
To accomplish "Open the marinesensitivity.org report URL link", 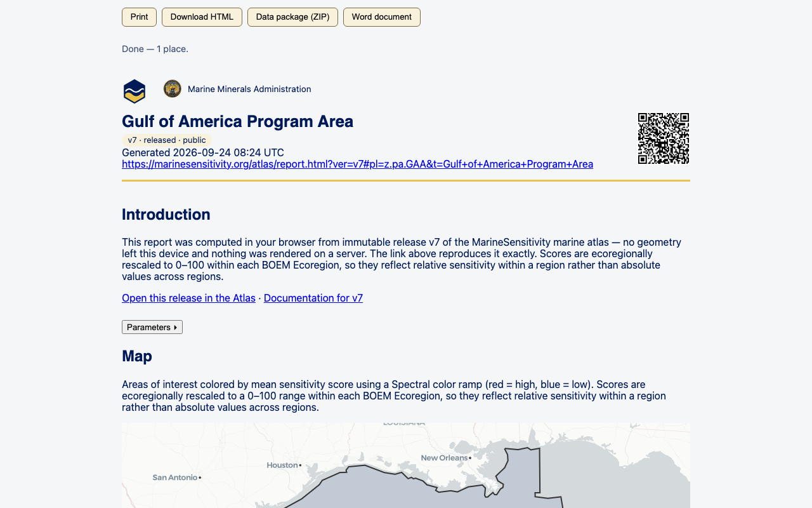I will pyautogui.click(x=358, y=164).
